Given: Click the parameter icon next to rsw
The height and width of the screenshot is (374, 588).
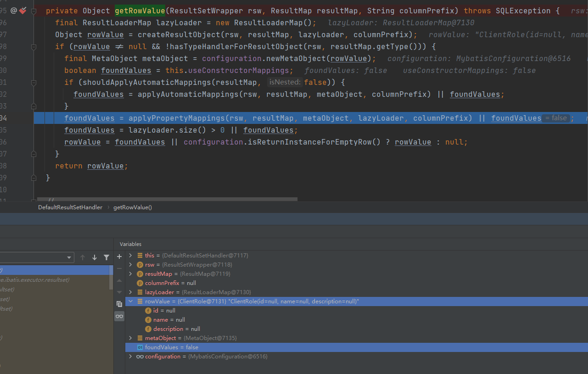Looking at the screenshot, I should [140, 264].
